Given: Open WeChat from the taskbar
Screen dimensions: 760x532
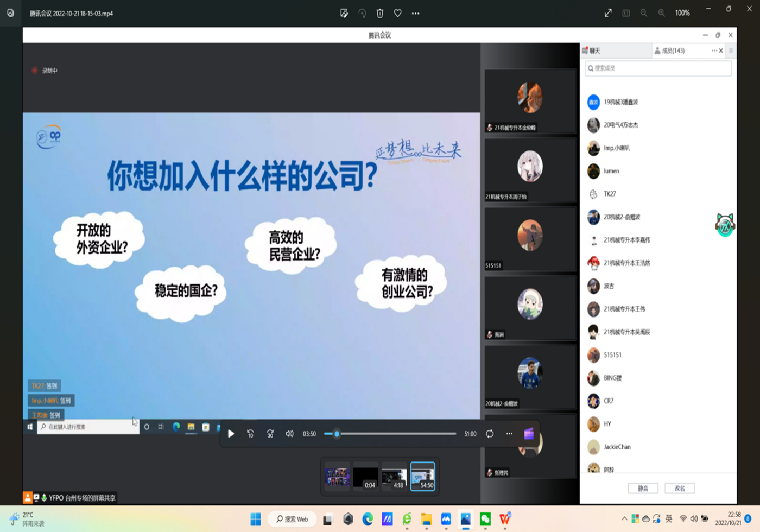Looking at the screenshot, I should coord(485,520).
